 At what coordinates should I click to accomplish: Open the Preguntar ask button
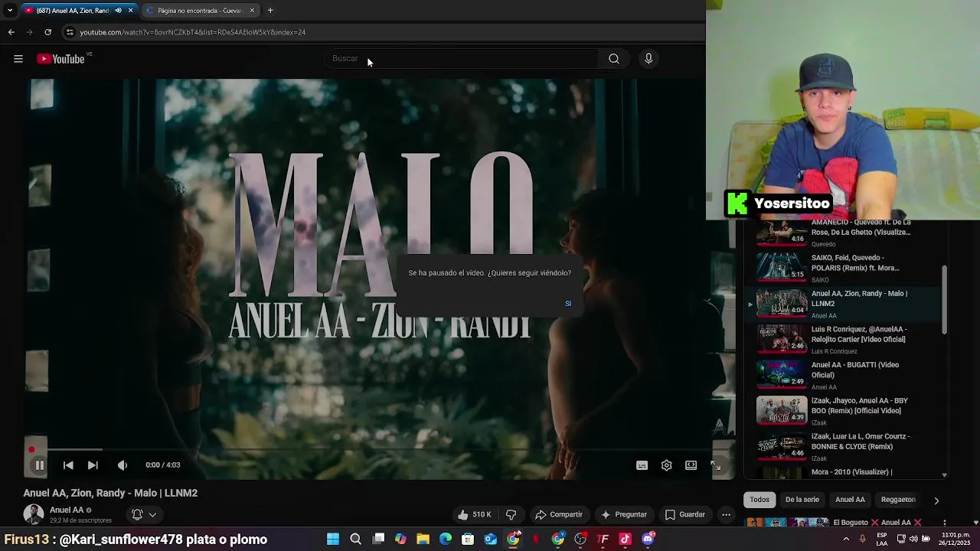[624, 515]
